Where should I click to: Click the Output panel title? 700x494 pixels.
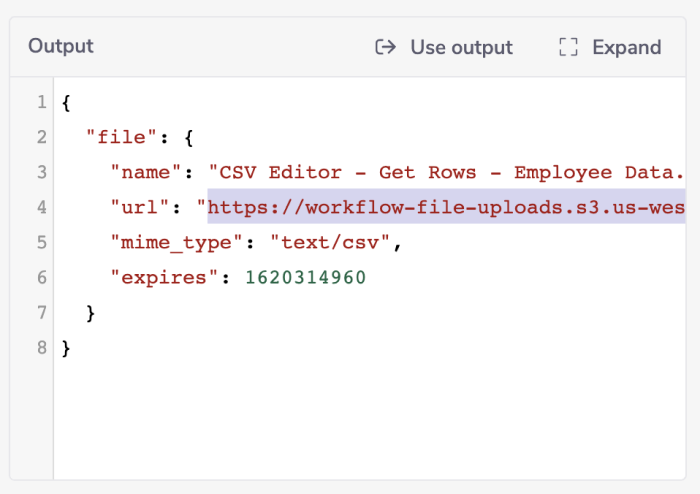[x=60, y=46]
